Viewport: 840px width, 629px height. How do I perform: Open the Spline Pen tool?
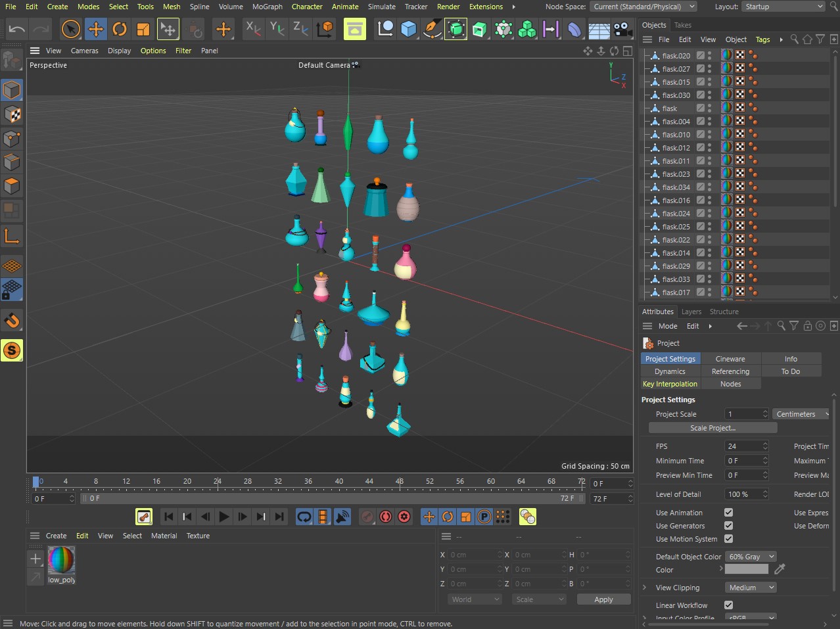(432, 29)
